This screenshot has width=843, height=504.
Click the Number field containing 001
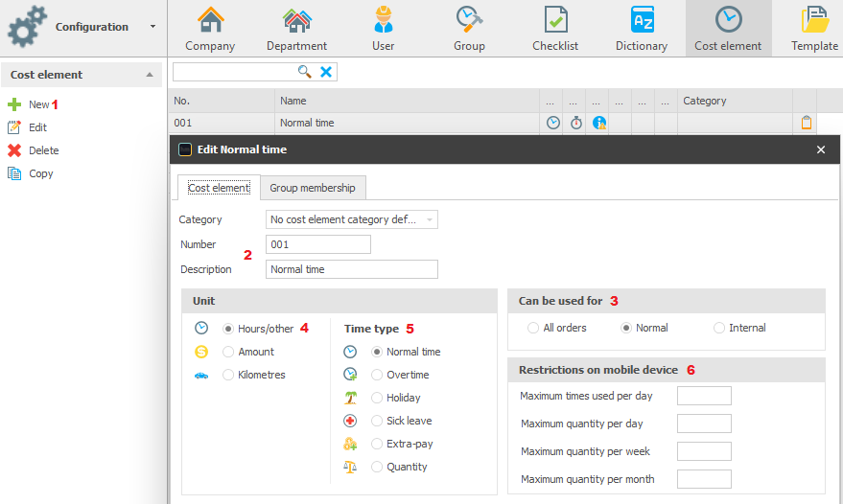click(318, 244)
